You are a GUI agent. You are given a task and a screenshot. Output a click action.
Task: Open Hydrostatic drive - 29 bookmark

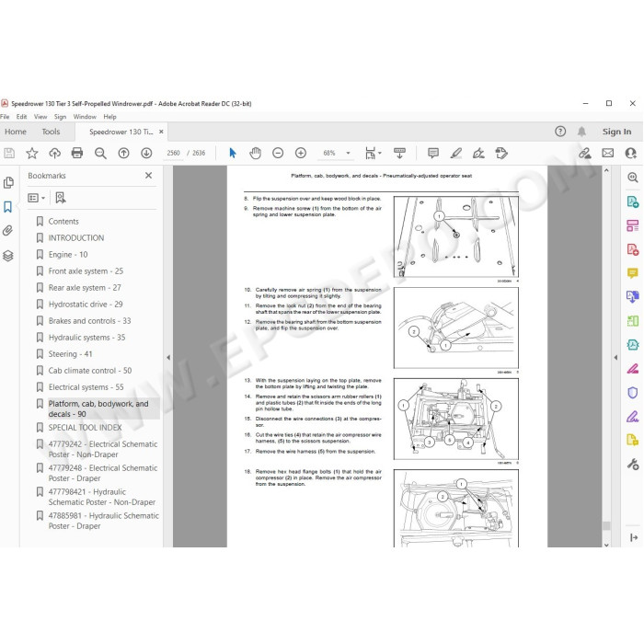point(86,305)
